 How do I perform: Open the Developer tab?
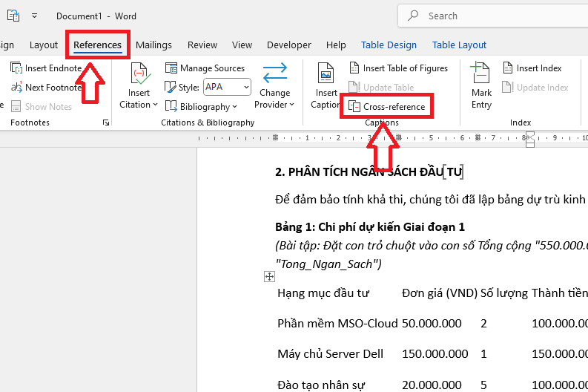pyautogui.click(x=288, y=45)
